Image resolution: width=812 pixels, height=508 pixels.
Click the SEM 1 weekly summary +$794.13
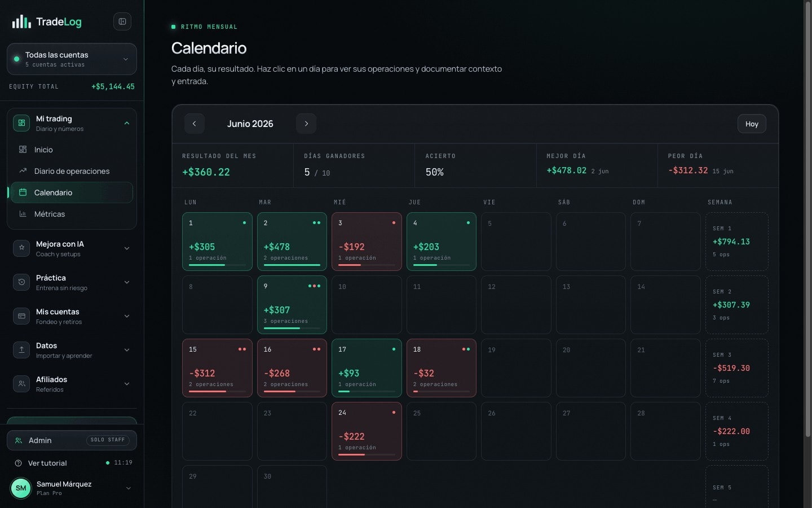pos(736,242)
